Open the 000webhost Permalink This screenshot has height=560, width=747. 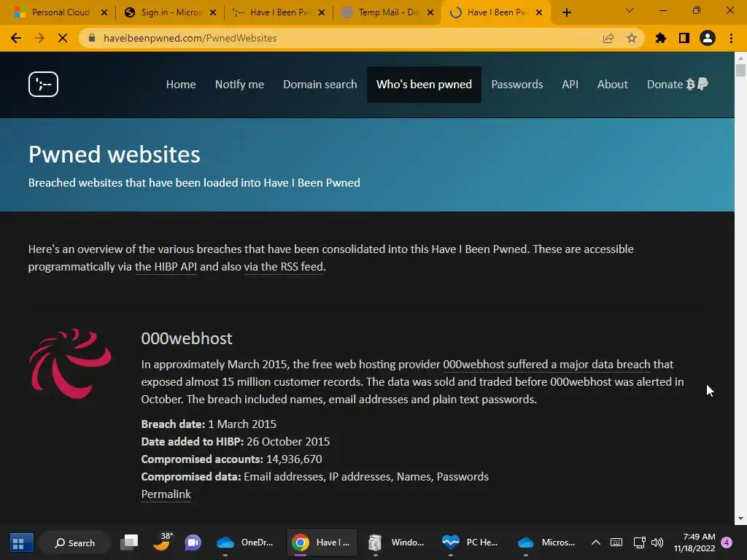tap(166, 494)
